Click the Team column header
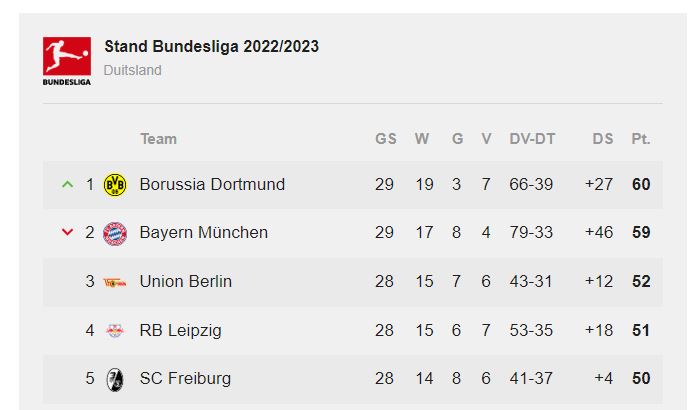This screenshot has height=410, width=700. [158, 139]
